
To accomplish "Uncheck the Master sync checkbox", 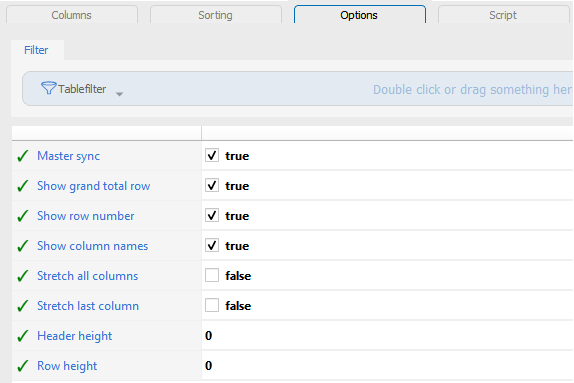I will 212,155.
